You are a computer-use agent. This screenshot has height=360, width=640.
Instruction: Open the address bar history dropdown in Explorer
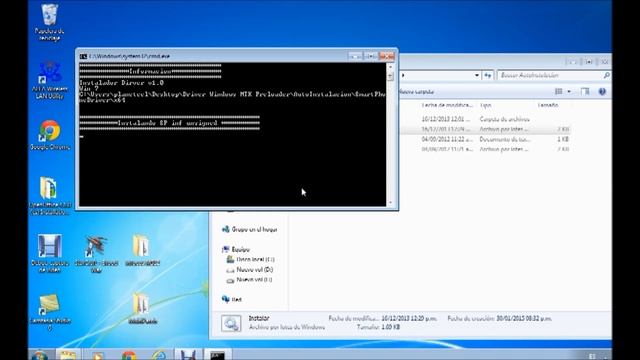point(477,75)
